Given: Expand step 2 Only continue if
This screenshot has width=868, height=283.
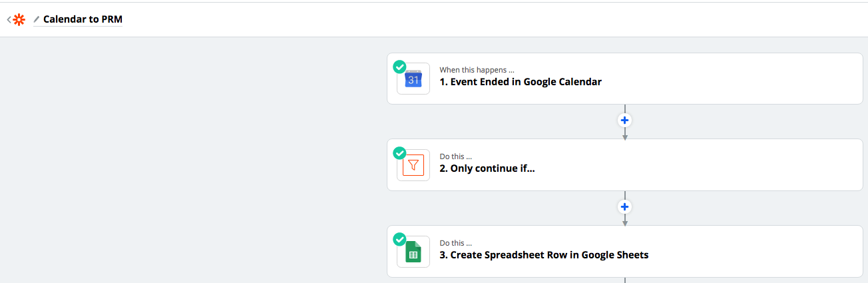Looking at the screenshot, I should (x=624, y=164).
